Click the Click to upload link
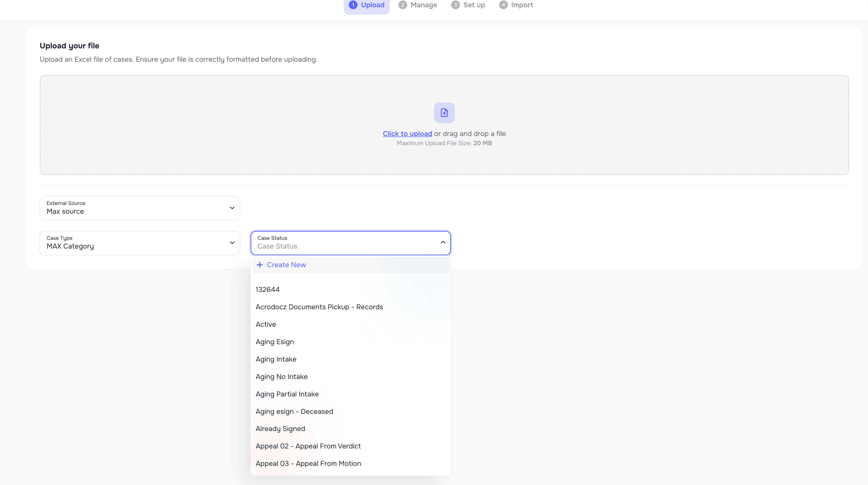The image size is (868, 485). point(407,133)
